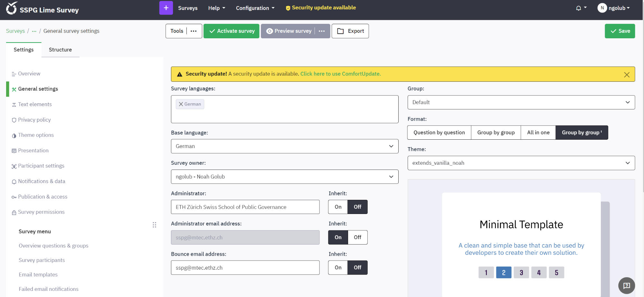Open the Survey owner dropdown
Viewport: 644px width, 297px height.
pyautogui.click(x=285, y=177)
